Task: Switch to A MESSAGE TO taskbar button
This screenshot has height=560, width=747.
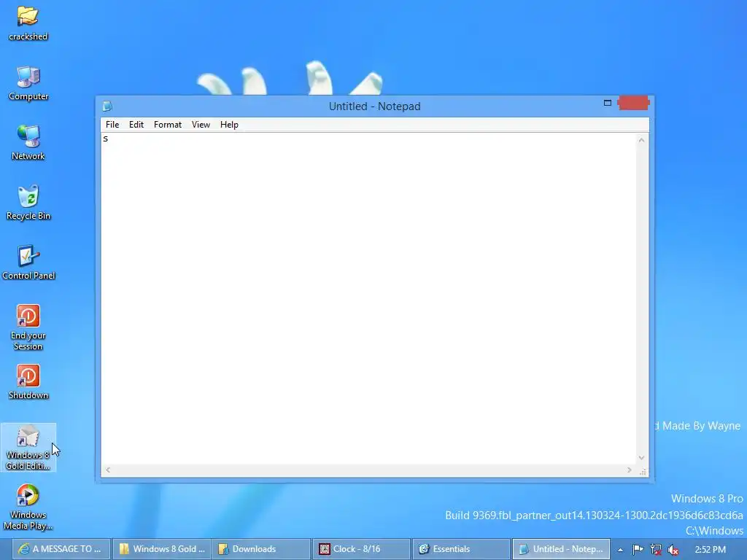Action: point(61,549)
